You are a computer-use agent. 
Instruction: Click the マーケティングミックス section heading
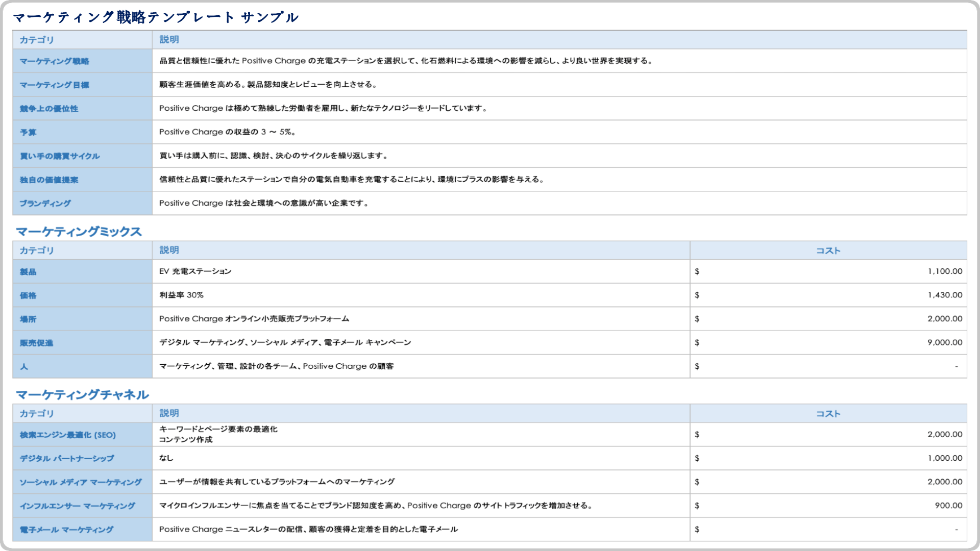click(79, 232)
